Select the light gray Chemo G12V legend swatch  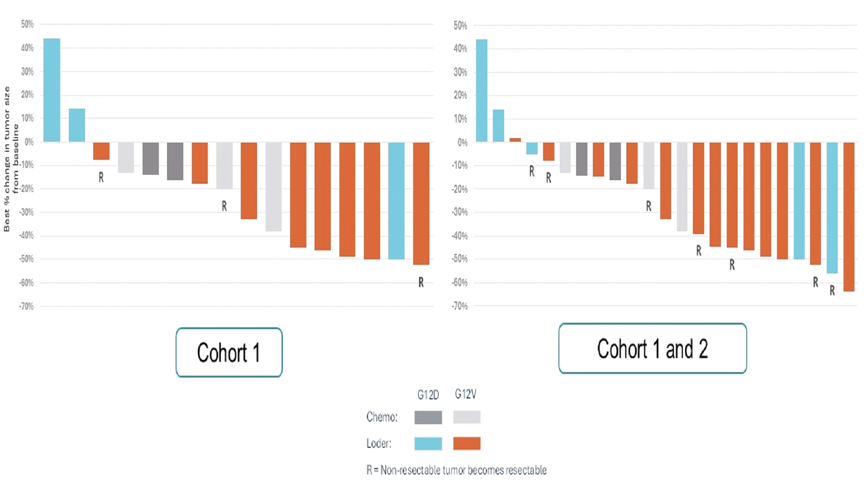click(x=467, y=417)
